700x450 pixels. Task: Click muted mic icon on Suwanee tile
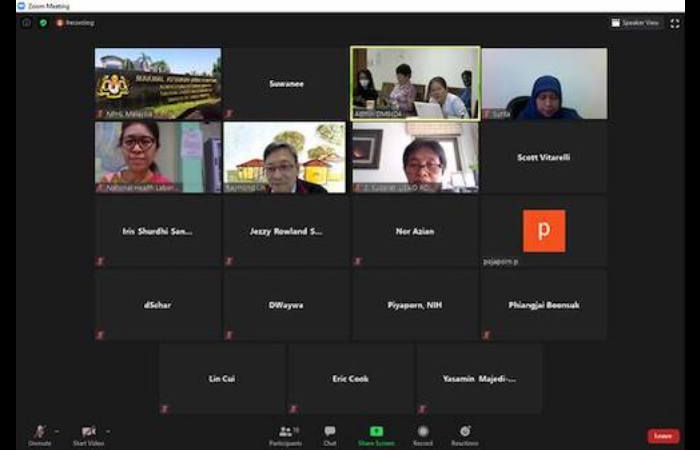tap(229, 114)
